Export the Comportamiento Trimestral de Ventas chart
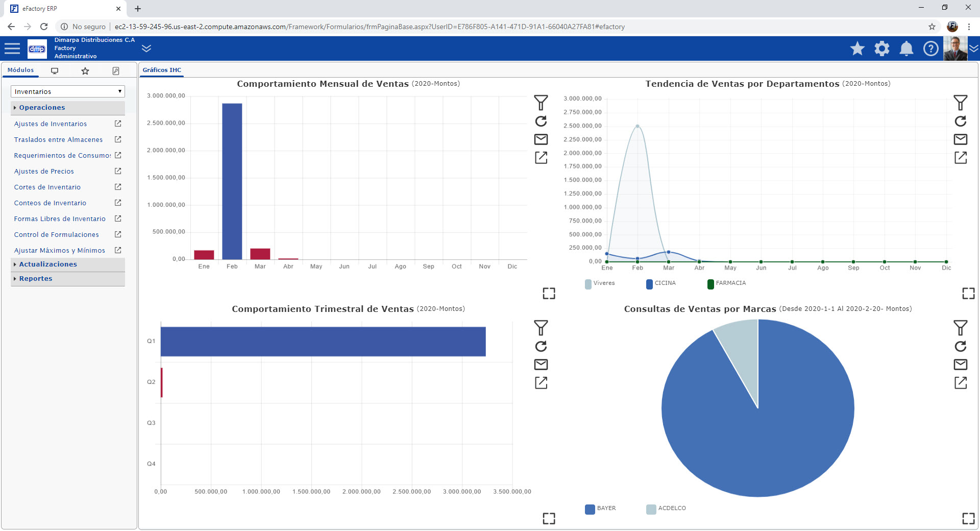This screenshot has height=531, width=980. pyautogui.click(x=541, y=382)
